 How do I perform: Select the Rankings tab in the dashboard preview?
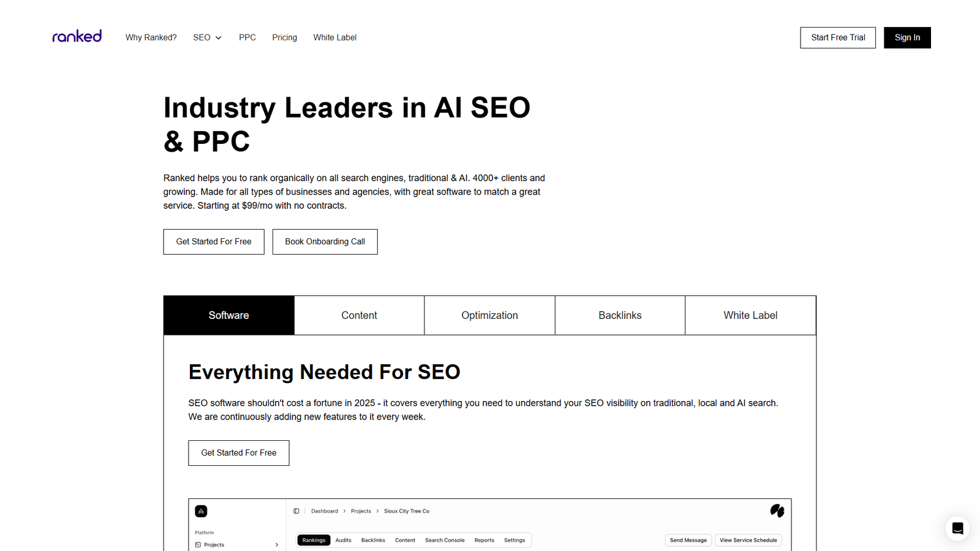click(313, 540)
